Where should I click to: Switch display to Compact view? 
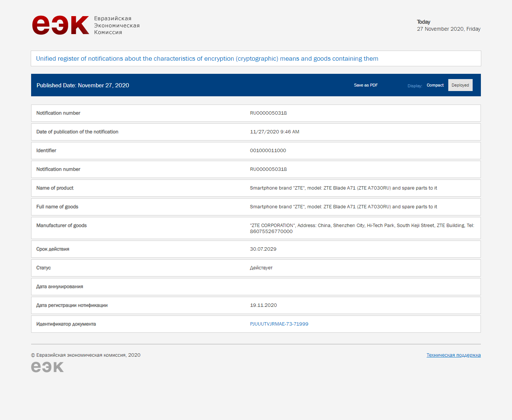(435, 85)
